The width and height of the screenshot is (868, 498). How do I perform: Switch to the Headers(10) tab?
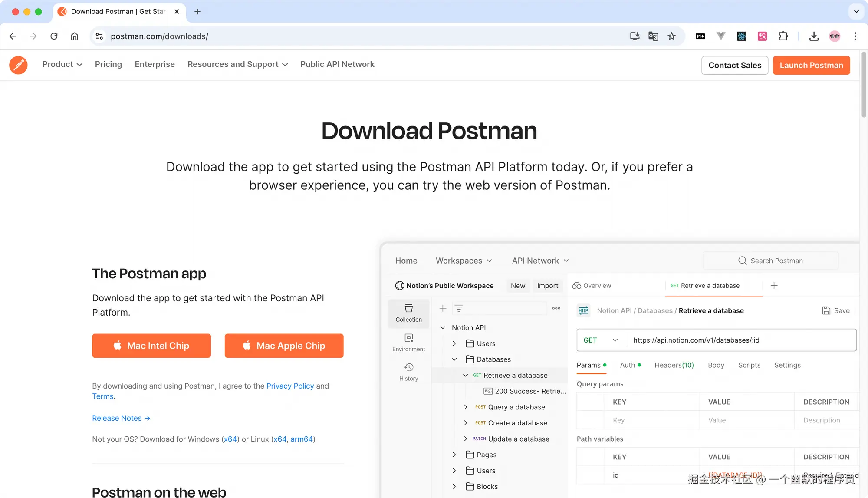tap(674, 365)
